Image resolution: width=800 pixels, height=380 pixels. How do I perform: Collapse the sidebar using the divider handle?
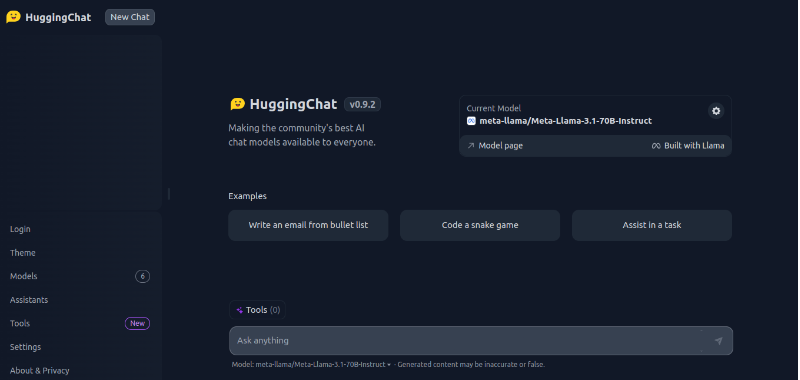[169, 194]
